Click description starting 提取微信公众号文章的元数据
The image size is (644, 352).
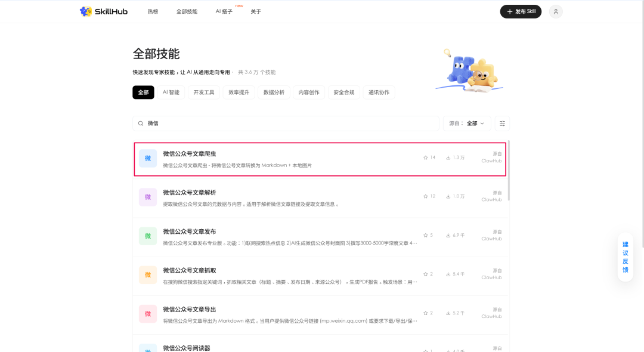251,204
